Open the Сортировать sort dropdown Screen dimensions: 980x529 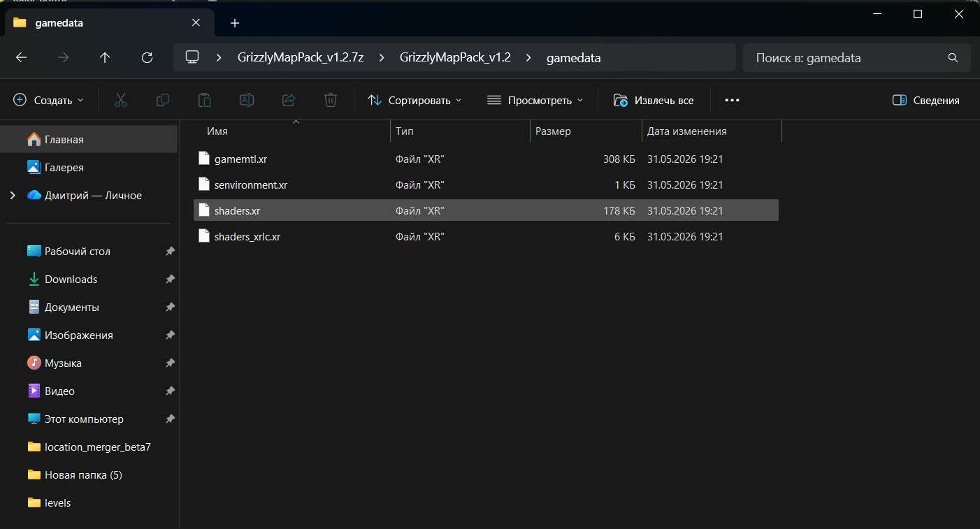pos(415,100)
